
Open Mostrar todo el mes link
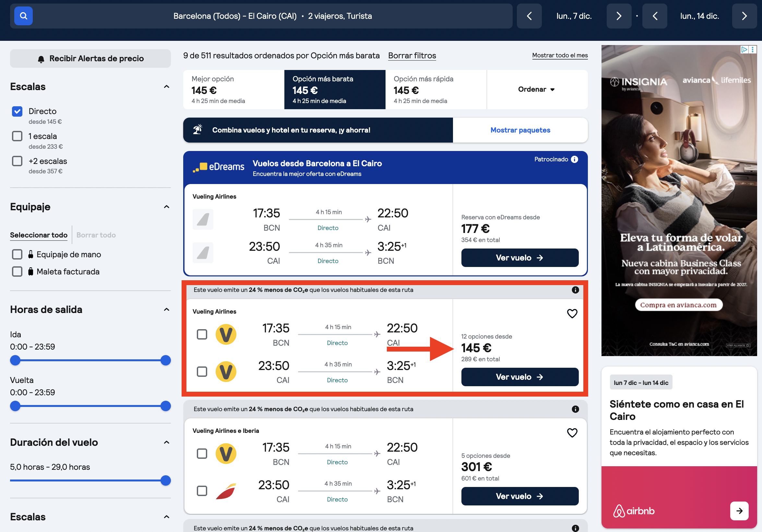tap(560, 55)
